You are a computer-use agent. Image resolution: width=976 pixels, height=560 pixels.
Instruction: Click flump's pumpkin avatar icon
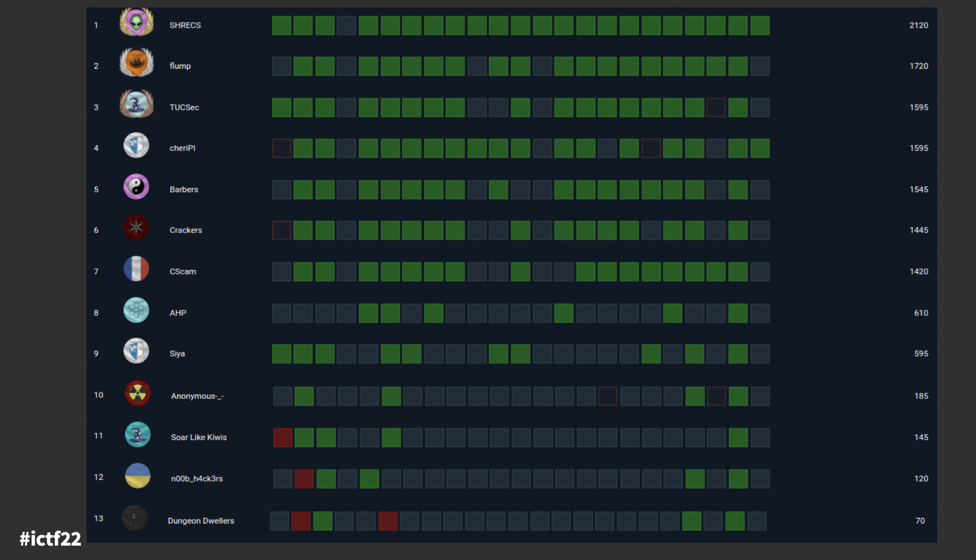136,62
